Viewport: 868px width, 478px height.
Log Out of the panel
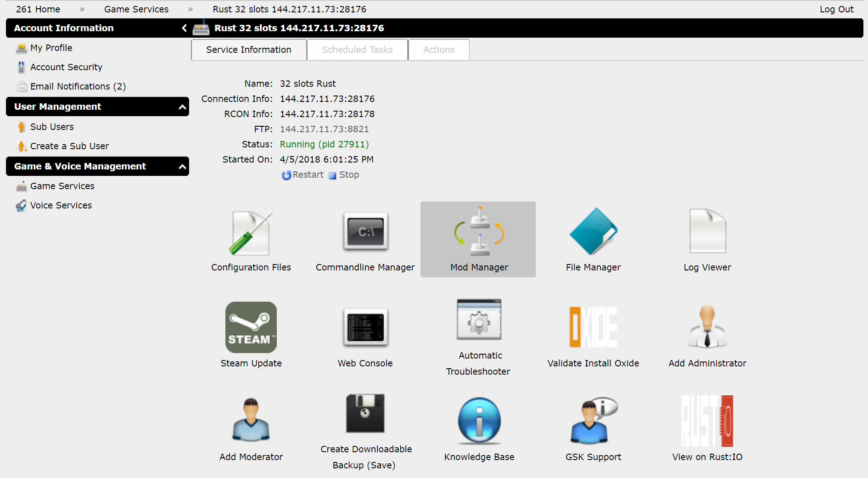(x=836, y=9)
